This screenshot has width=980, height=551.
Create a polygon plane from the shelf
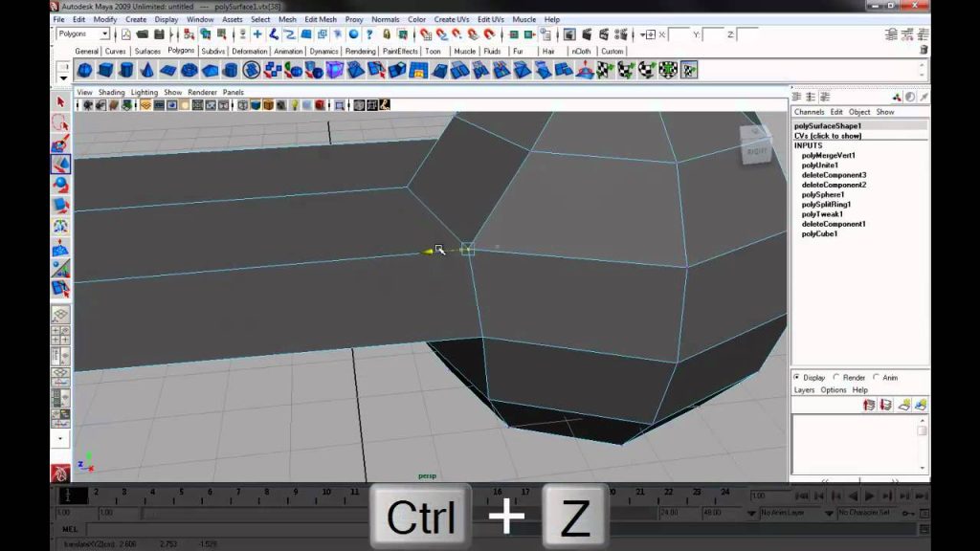pos(168,70)
